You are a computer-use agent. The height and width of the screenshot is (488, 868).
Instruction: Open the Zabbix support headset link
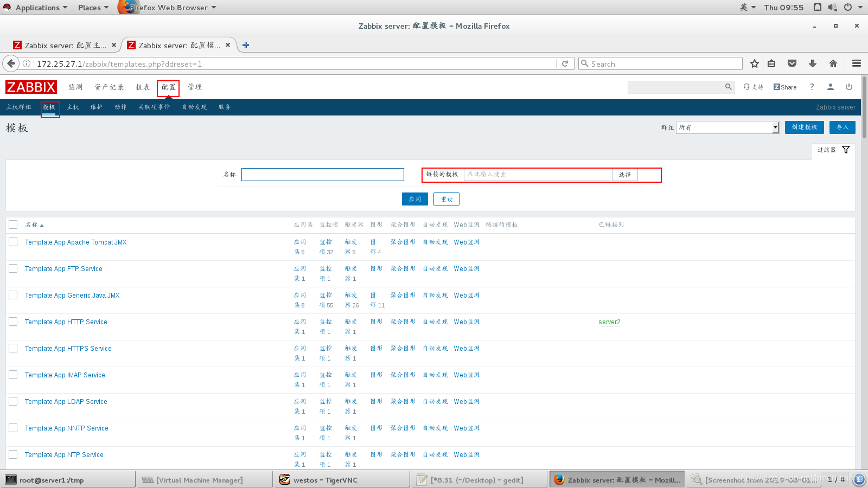pos(753,87)
